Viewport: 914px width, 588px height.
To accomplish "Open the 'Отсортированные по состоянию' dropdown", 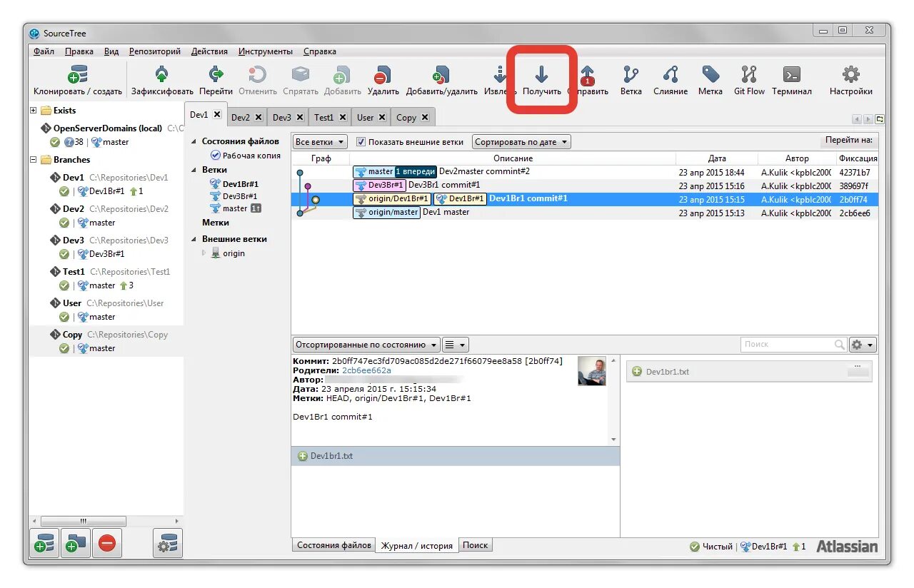I will 366,345.
